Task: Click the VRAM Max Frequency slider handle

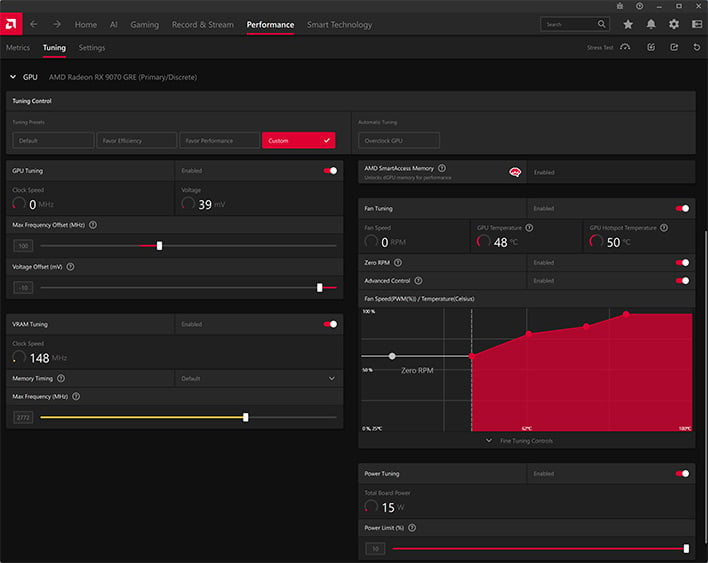Action: click(x=246, y=417)
